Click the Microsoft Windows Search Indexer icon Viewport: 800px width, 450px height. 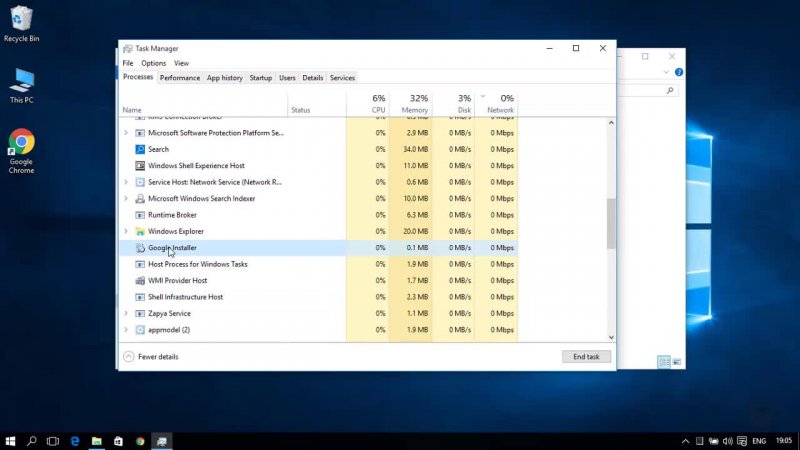click(x=140, y=198)
